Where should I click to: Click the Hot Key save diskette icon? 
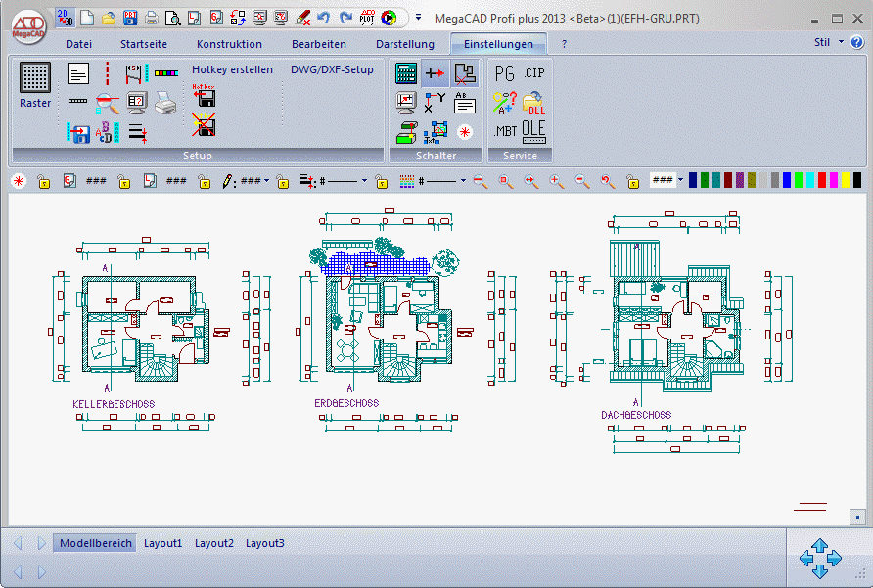pyautogui.click(x=204, y=96)
